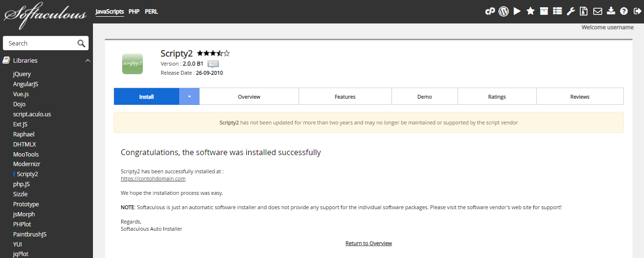Select Ext JS in the sidebar
This screenshot has width=644, height=258.
click(x=20, y=124)
